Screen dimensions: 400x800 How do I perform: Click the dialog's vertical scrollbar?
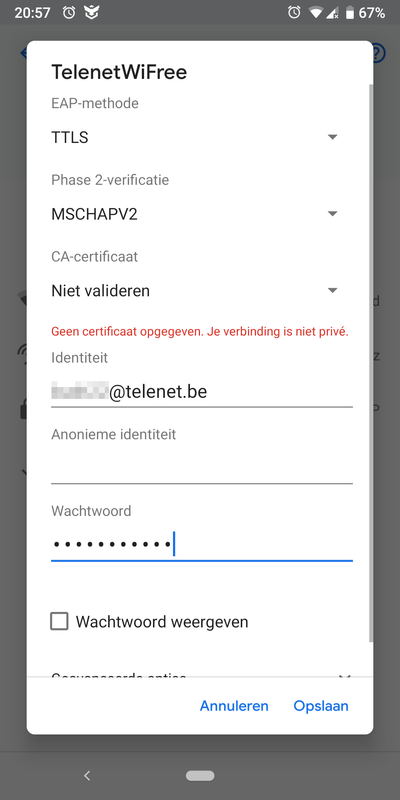pos(371,362)
